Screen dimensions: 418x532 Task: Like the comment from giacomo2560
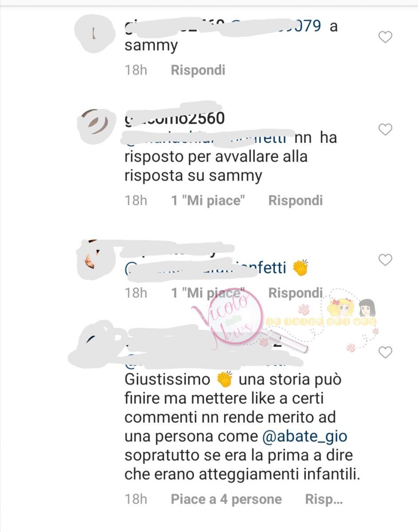click(x=385, y=129)
